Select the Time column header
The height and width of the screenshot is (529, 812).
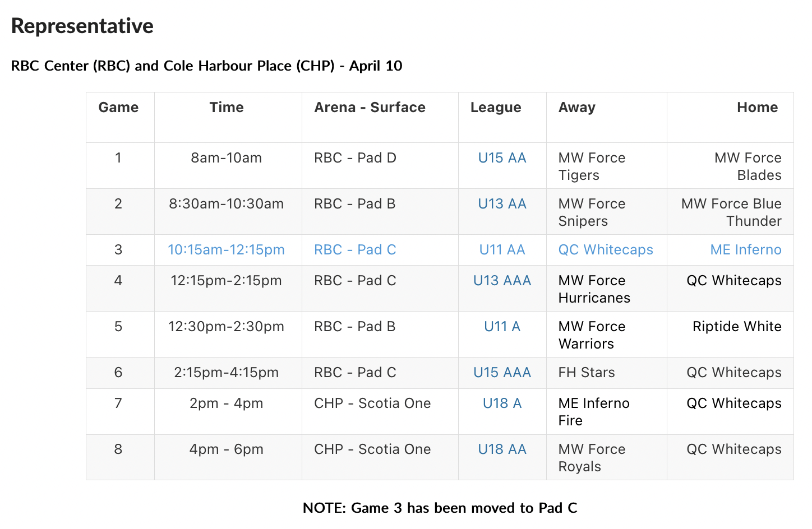coord(227,108)
